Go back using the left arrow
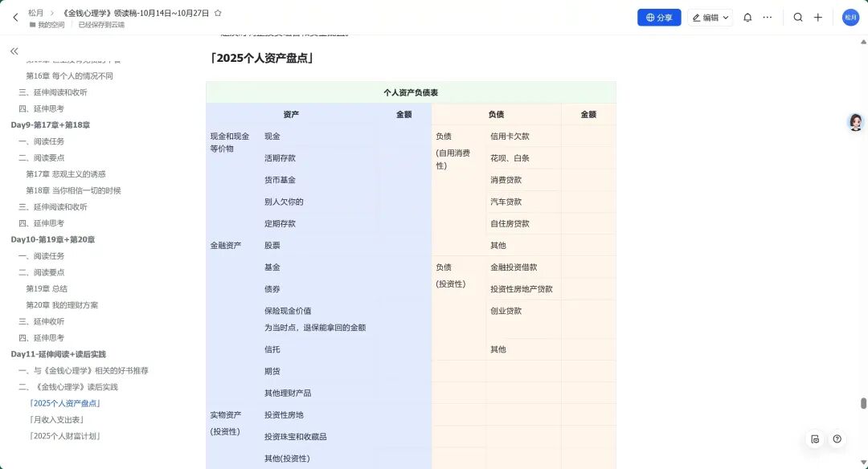The height and width of the screenshot is (469, 868). tap(15, 18)
